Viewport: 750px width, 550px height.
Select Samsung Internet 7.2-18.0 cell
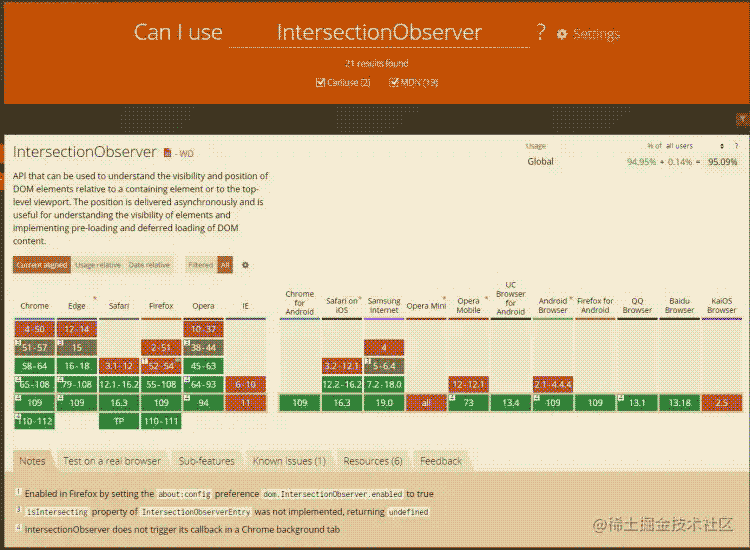(384, 384)
